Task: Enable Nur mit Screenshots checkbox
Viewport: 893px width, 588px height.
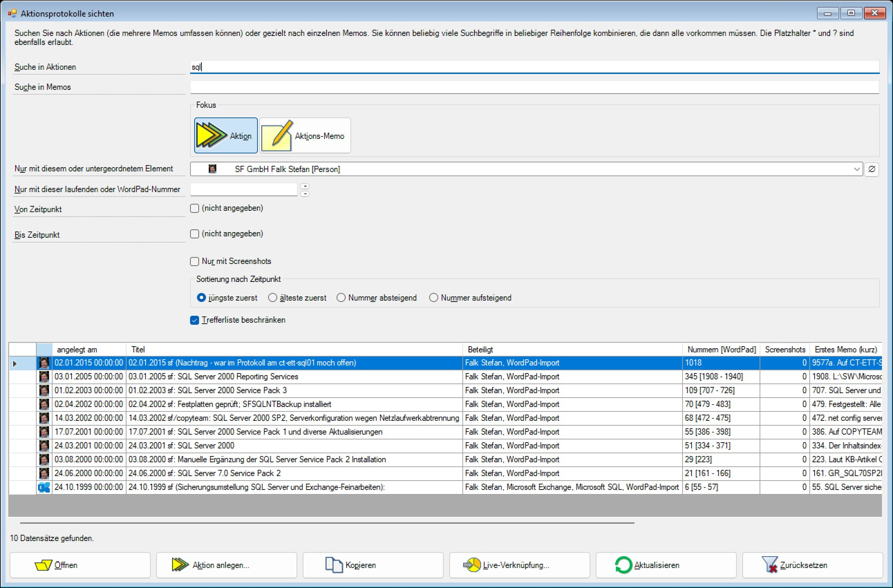Action: [194, 262]
